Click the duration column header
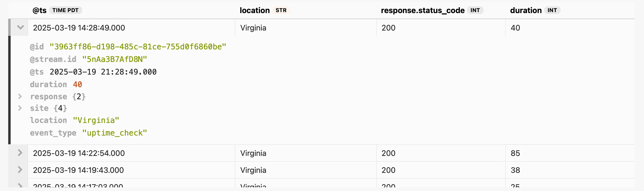This screenshot has height=191, width=644. pos(526,10)
